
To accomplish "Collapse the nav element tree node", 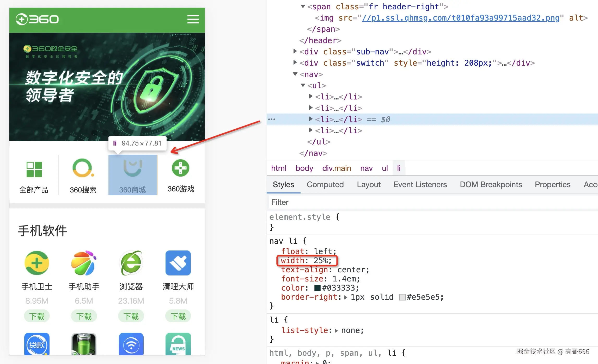I will coord(295,74).
